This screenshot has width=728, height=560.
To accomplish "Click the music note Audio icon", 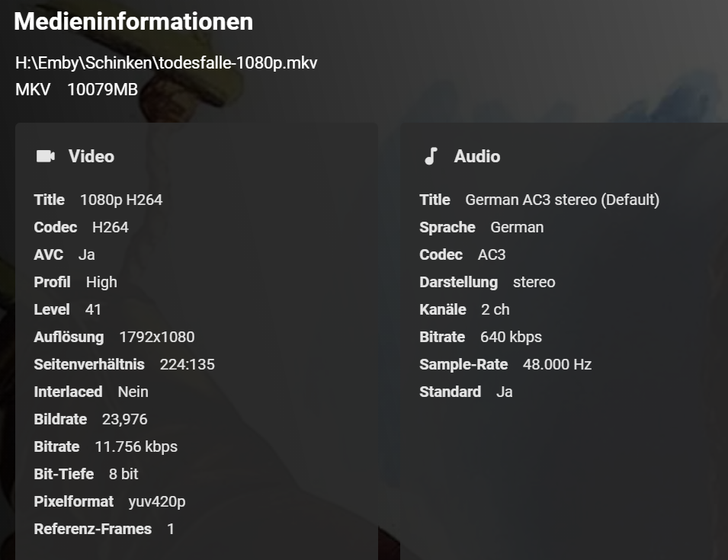I will [x=431, y=156].
